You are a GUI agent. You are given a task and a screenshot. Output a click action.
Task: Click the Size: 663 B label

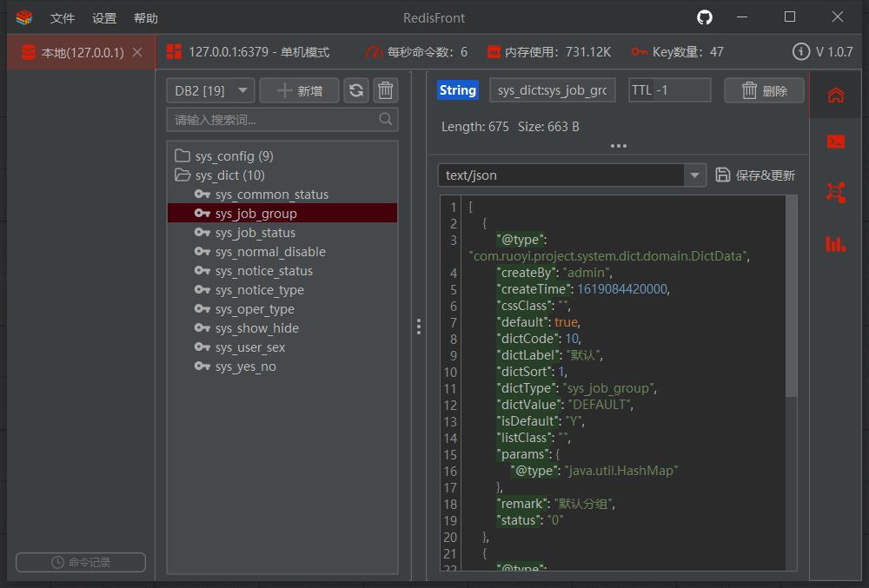point(548,127)
